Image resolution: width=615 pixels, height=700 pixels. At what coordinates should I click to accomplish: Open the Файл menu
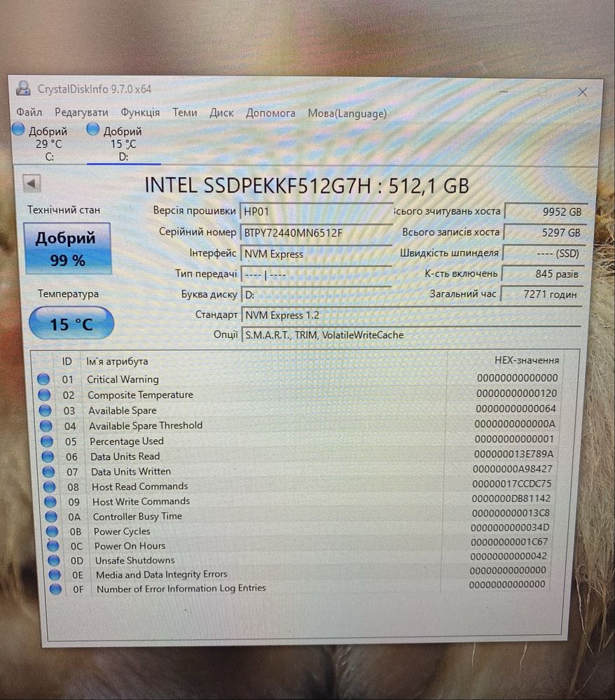pyautogui.click(x=29, y=112)
